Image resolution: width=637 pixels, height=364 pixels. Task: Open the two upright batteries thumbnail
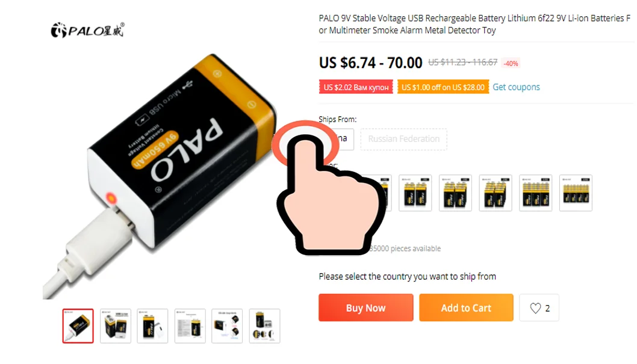(x=116, y=326)
